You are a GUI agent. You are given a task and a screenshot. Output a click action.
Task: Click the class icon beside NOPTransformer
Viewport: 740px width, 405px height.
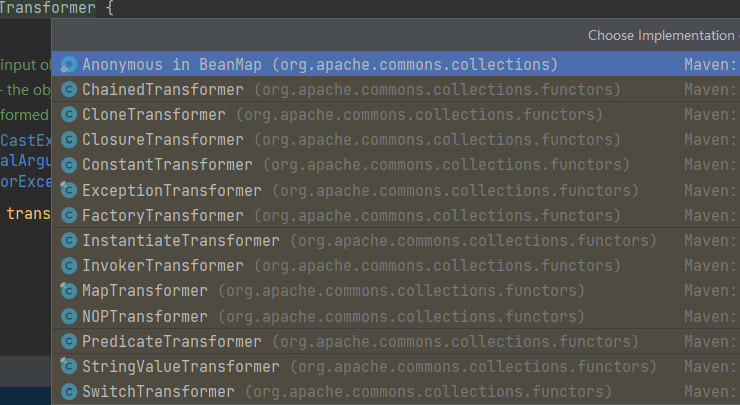[69, 316]
